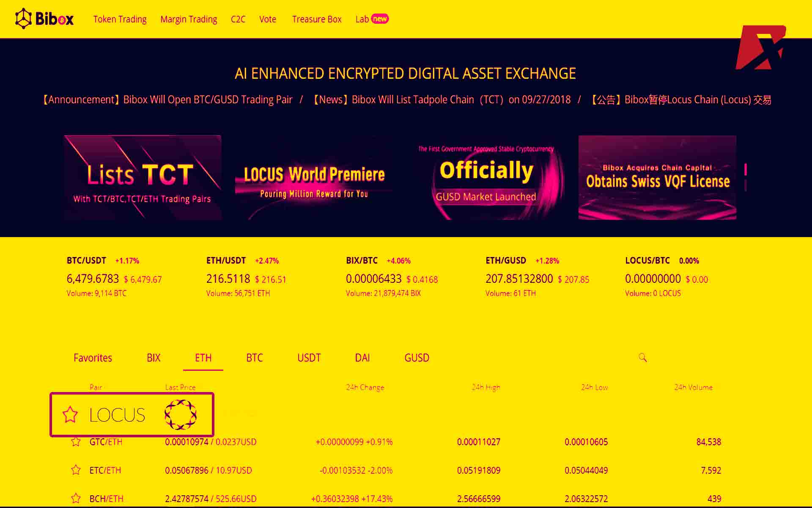Open the Lab menu item
Viewport: 812px width, 508px height.
(x=372, y=19)
